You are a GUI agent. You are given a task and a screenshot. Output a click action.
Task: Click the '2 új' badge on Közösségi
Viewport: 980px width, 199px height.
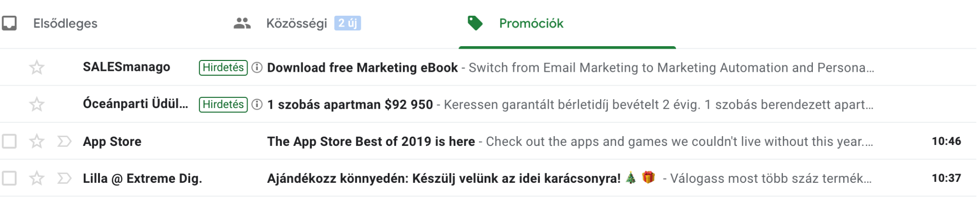click(348, 23)
